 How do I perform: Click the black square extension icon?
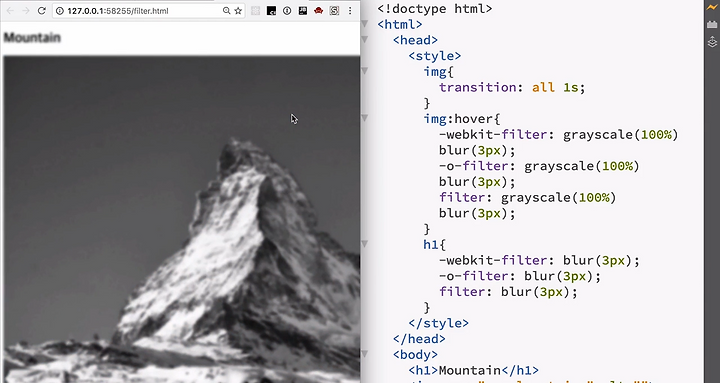(x=271, y=11)
